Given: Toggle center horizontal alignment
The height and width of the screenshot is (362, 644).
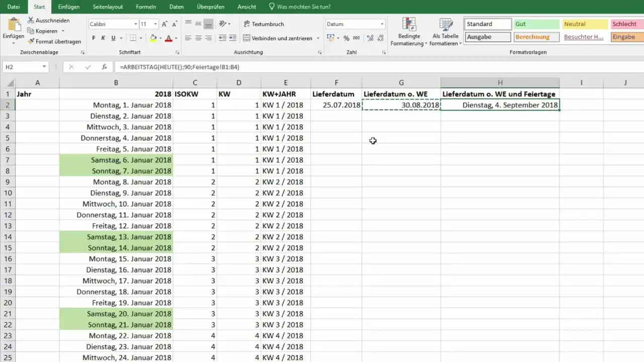Looking at the screenshot, I should (198, 38).
